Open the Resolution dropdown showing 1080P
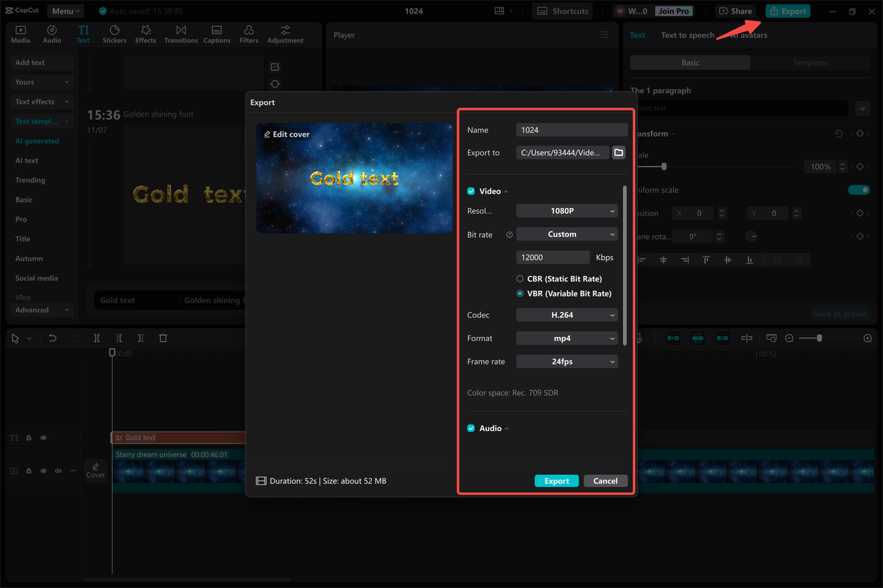Image resolution: width=883 pixels, height=588 pixels. pos(566,210)
